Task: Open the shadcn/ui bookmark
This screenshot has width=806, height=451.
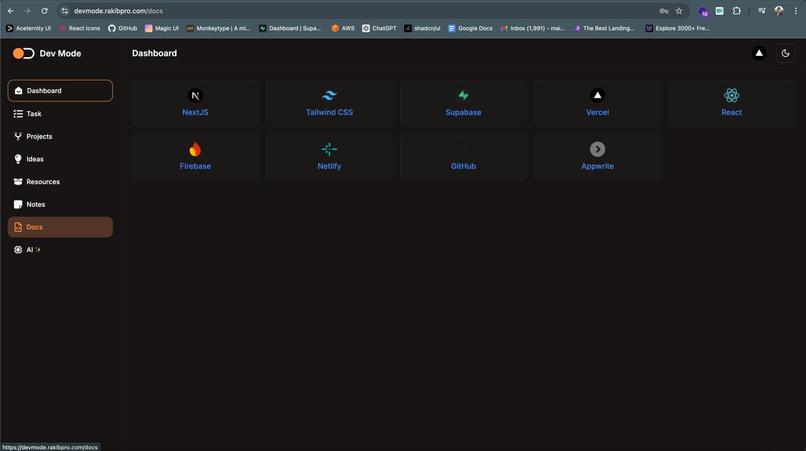Action: pos(423,28)
